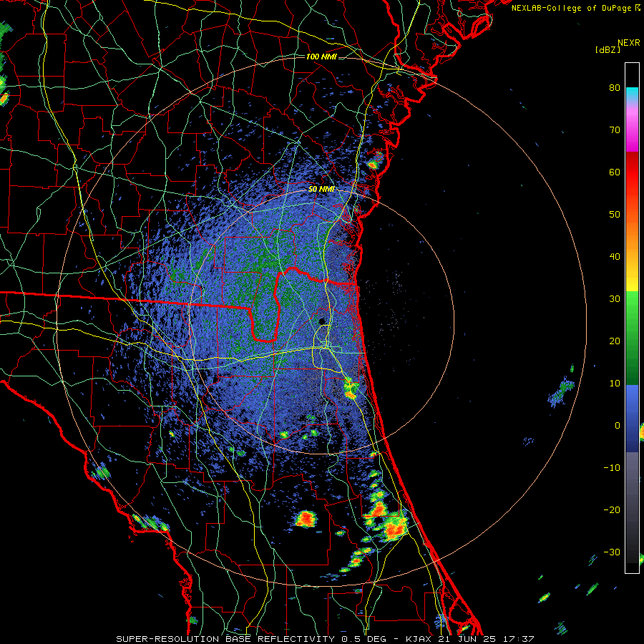
Task: Click the 40 value on the dBZ scale
Action: tap(615, 257)
